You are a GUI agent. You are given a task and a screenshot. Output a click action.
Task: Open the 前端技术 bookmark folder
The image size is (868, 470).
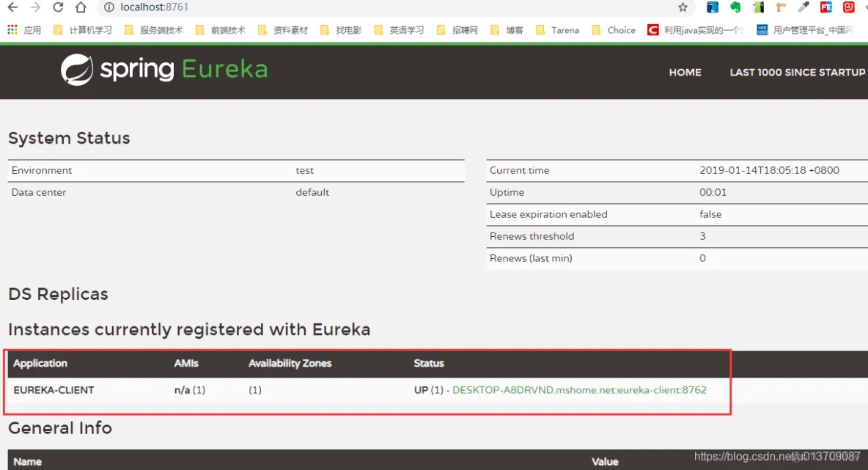(x=221, y=30)
